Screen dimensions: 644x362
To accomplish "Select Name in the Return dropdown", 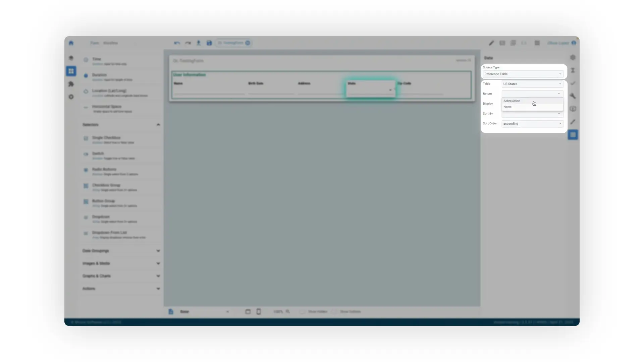I will point(507,107).
